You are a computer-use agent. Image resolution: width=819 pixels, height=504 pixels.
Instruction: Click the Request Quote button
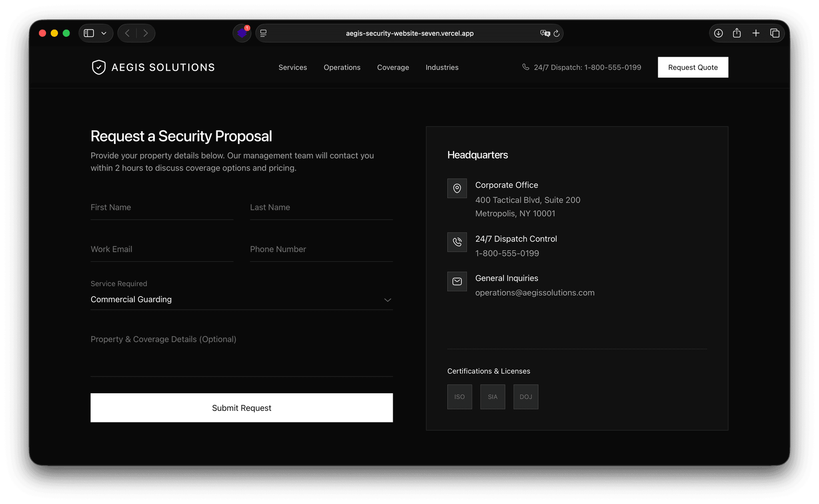coord(693,67)
